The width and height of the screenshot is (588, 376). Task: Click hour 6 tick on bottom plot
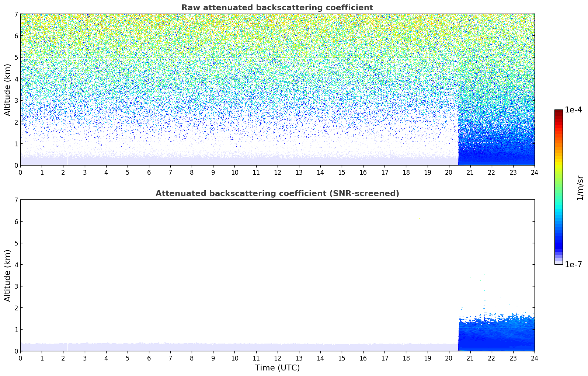(149, 358)
